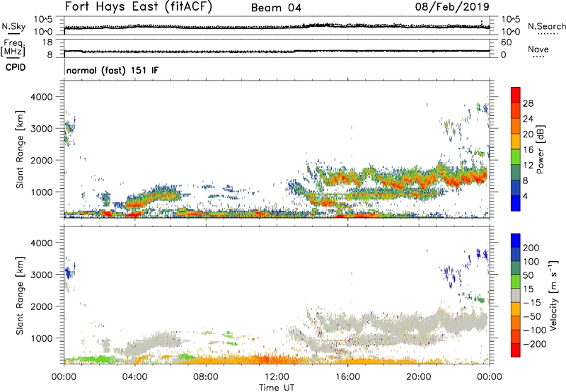The image size is (566, 392).
Task: Click the 'N.Search' legend label
Action: (546, 26)
